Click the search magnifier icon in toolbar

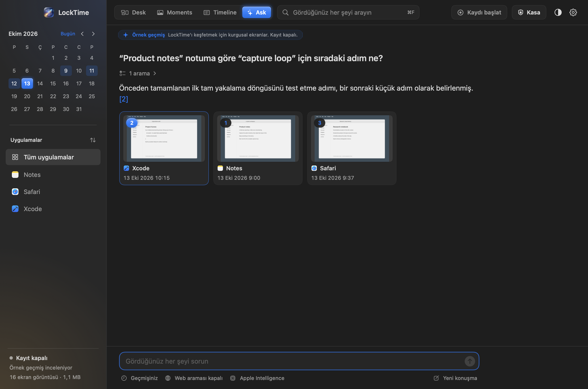click(x=285, y=12)
